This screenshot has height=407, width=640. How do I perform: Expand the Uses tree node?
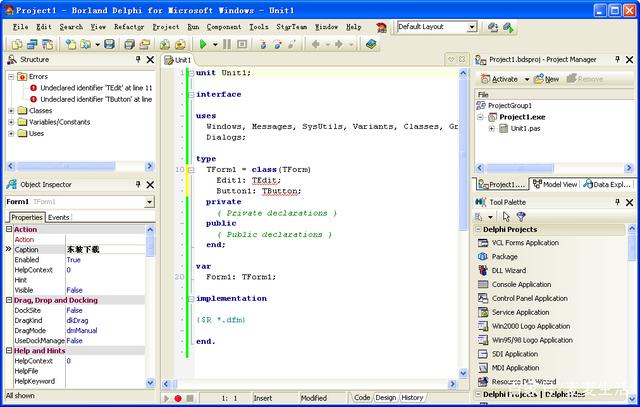[11, 133]
